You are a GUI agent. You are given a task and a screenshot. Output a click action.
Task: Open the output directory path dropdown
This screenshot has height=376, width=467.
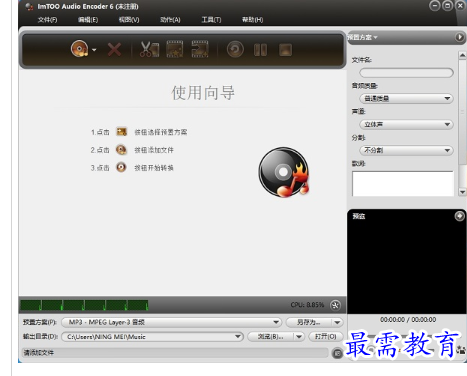(152, 337)
